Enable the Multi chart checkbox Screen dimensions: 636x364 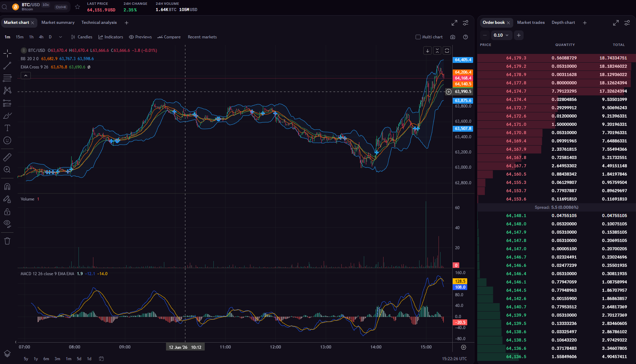point(418,37)
